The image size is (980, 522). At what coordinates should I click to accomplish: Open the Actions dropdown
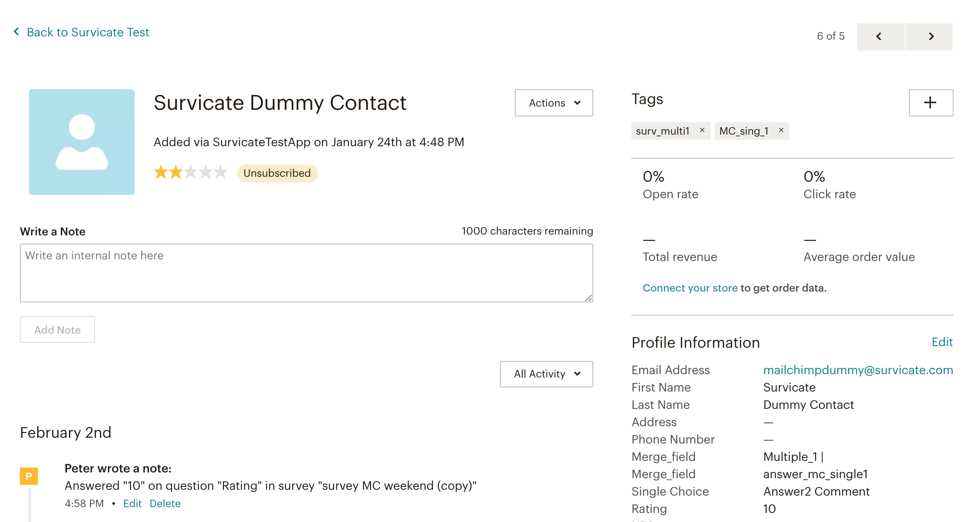[554, 103]
